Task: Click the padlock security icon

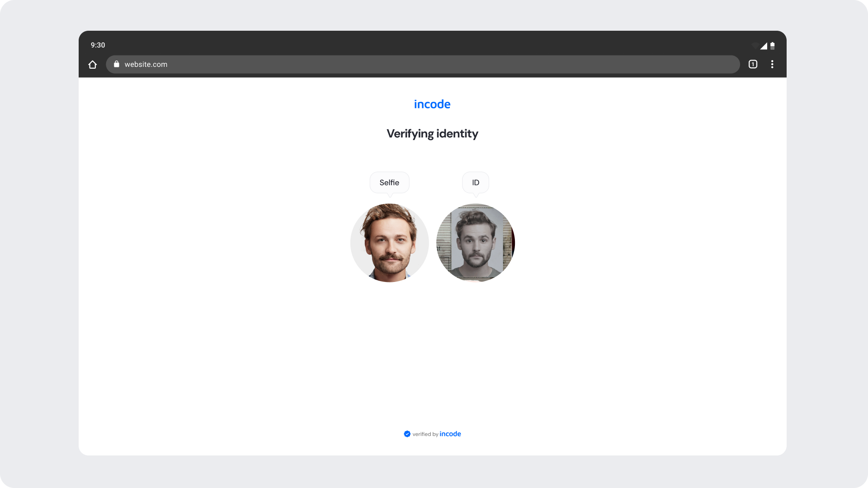Action: click(x=117, y=64)
